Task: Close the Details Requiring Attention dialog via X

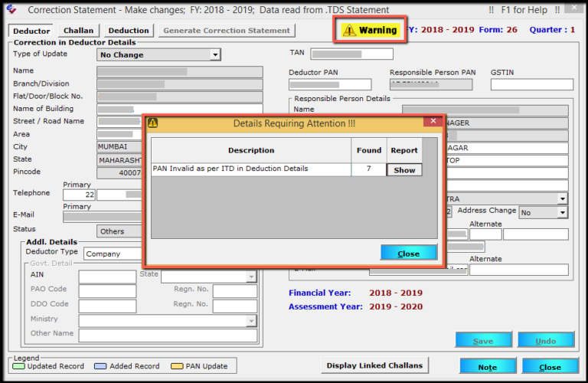Action: point(433,123)
